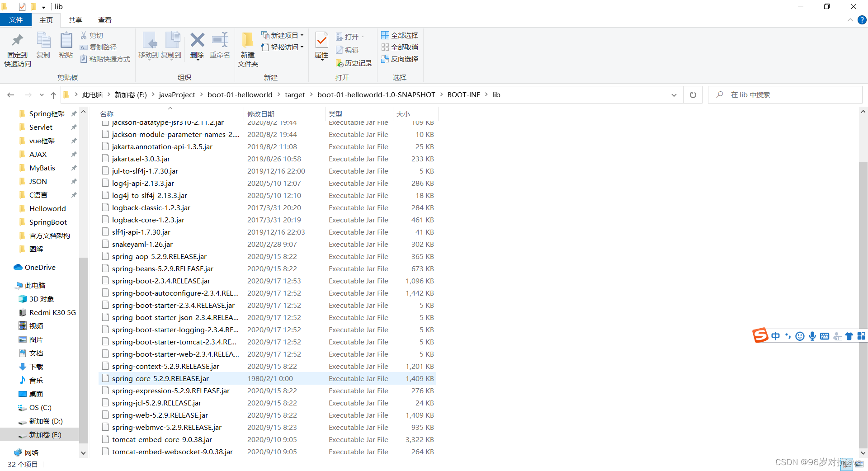Select OneDrive in navigation pane
The width and height of the screenshot is (868, 471).
(40, 268)
